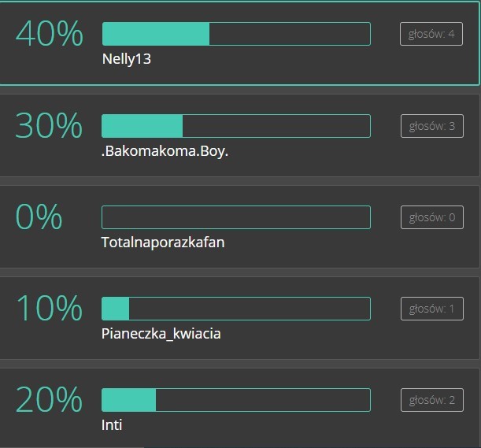This screenshot has width=481, height=448.
Task: Click the 'głosów: 2' vote count badge
Action: tap(431, 400)
